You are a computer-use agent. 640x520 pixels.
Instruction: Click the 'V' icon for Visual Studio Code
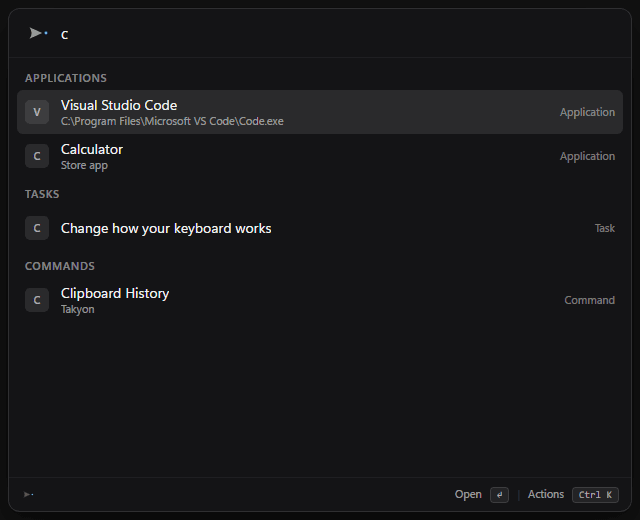[x=37, y=112]
